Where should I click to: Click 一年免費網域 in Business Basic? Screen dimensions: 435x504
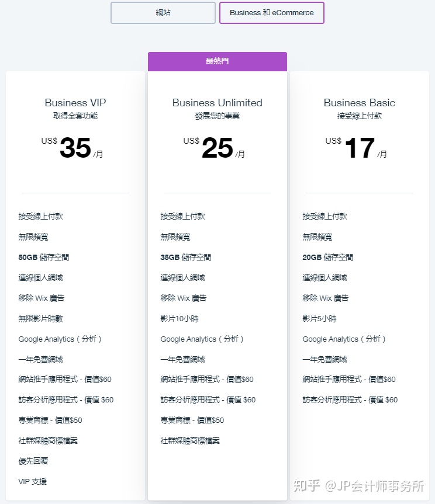[324, 359]
